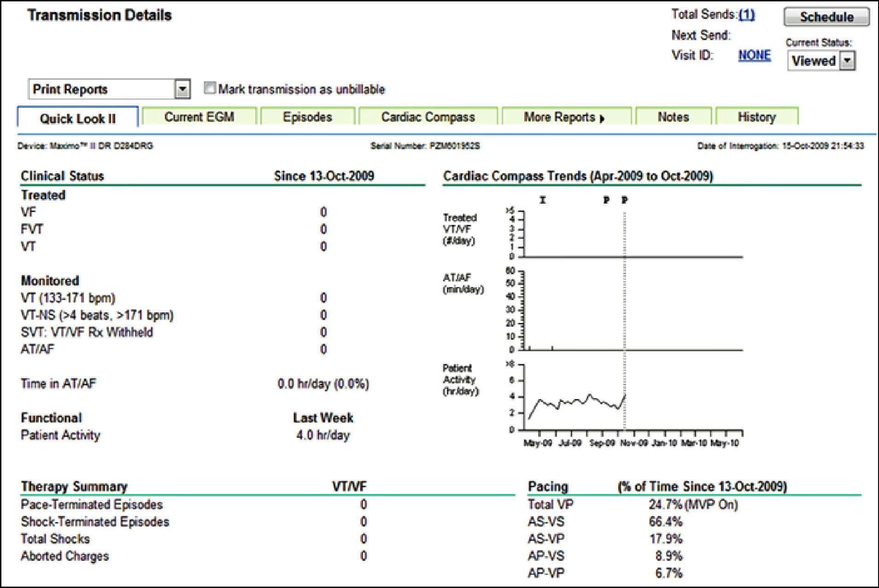The image size is (879, 588).
Task: Open the Total Sends (1) link
Action: [746, 15]
